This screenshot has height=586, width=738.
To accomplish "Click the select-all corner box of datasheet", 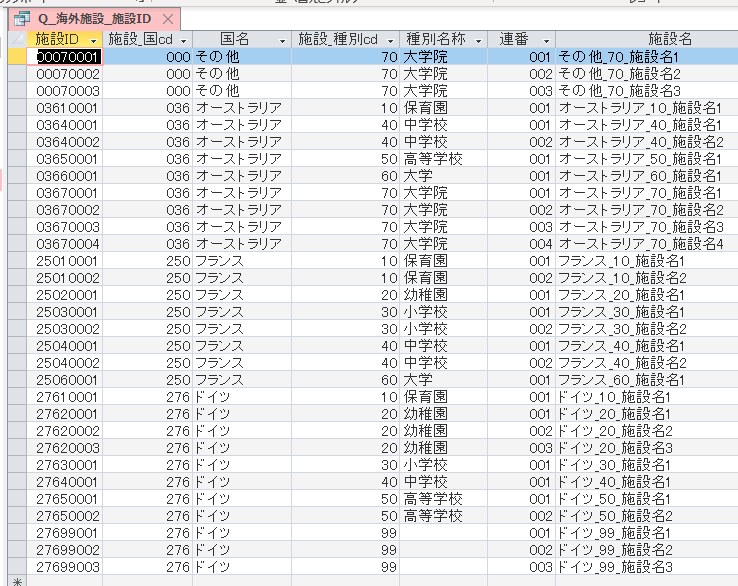I will (x=14, y=39).
